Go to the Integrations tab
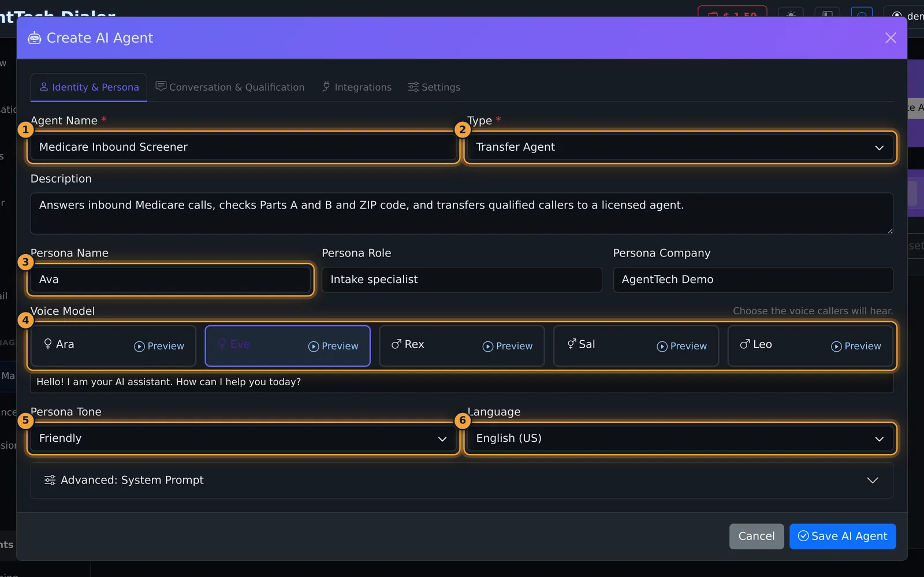 coord(357,87)
